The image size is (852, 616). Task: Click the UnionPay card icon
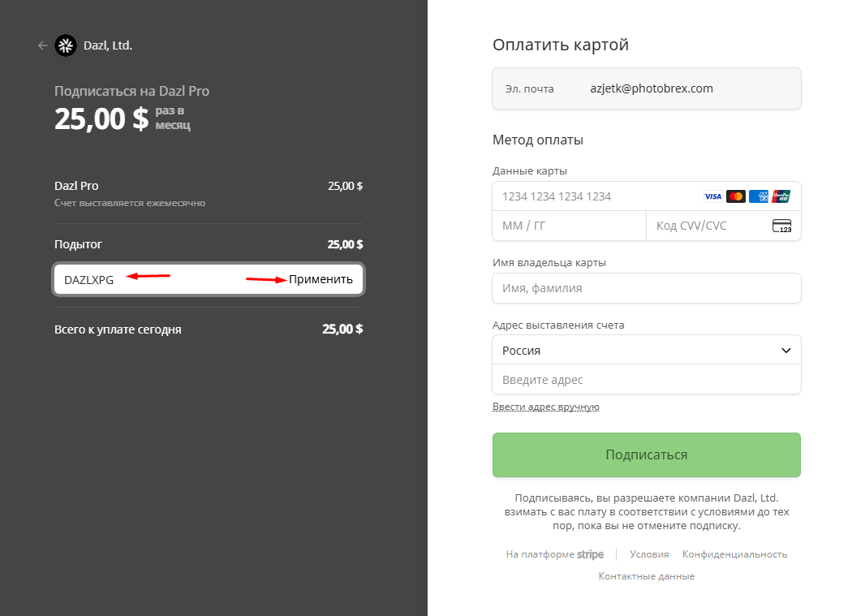781,196
